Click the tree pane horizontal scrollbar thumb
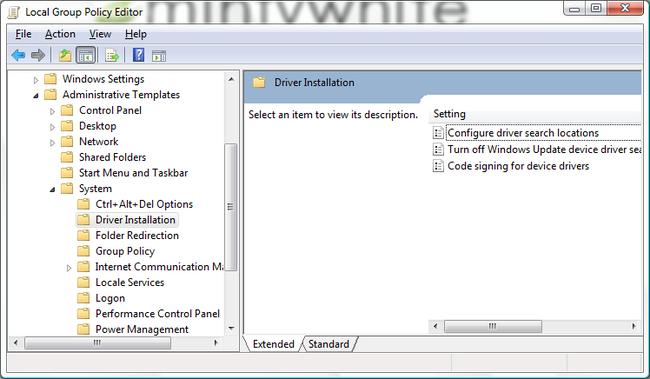Viewport: 650px width, 379px height. 97,343
